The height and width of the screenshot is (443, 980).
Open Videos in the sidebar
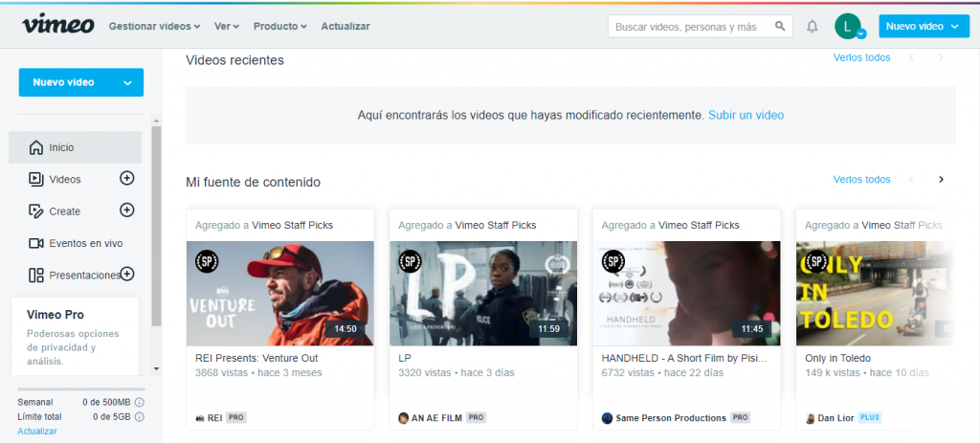(x=65, y=179)
